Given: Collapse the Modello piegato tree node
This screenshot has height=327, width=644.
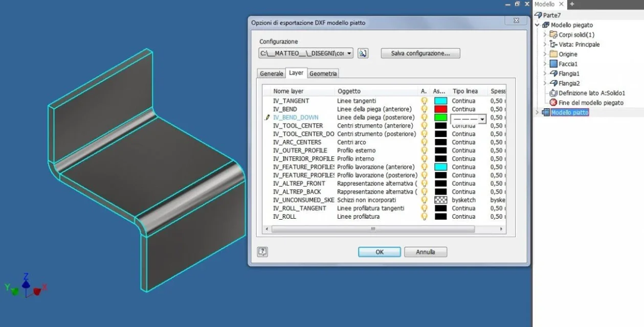Looking at the screenshot, I should (537, 25).
